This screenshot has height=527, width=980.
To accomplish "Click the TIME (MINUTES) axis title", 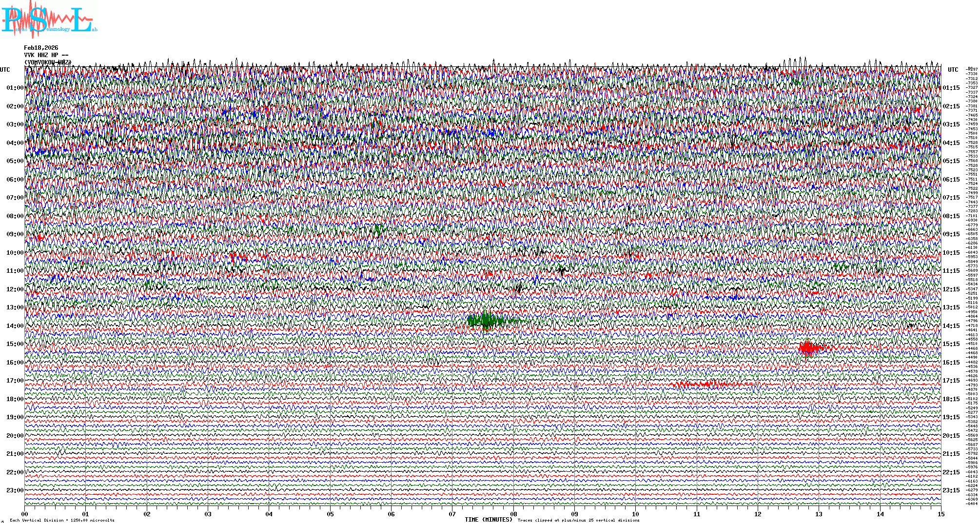I will [489, 520].
